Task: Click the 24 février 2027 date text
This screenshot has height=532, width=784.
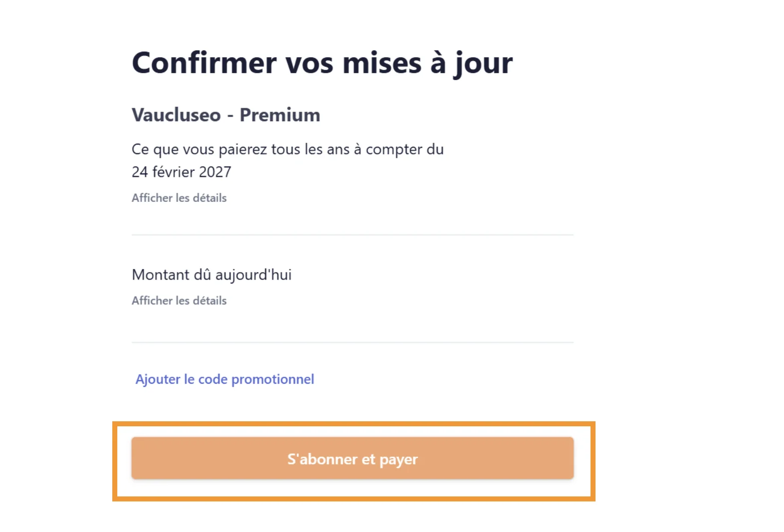Action: [x=181, y=172]
